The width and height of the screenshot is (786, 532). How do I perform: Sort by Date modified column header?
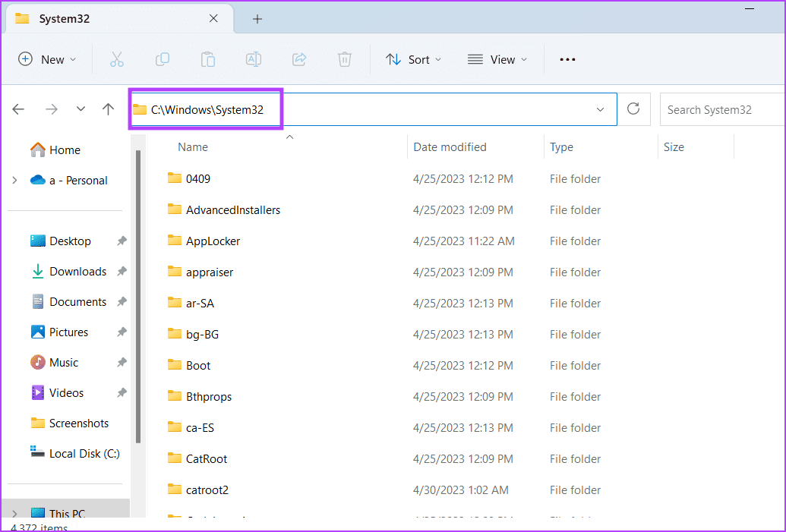click(x=450, y=147)
